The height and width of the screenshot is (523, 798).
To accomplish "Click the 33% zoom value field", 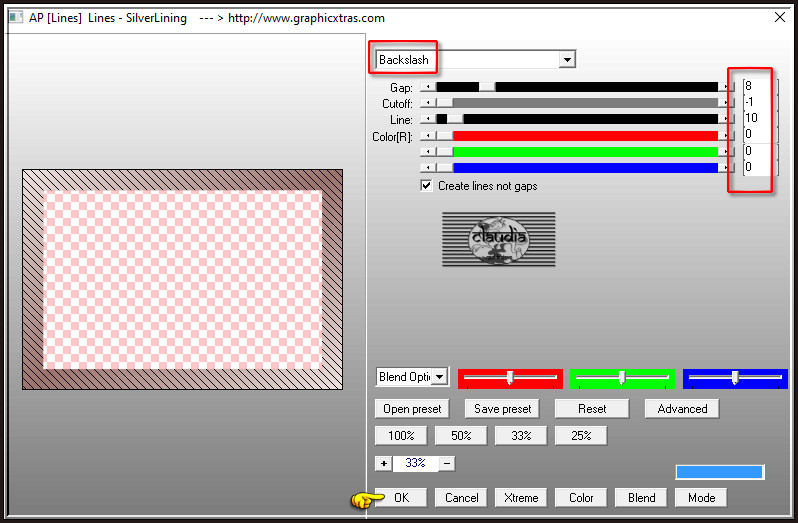I will coord(415,463).
